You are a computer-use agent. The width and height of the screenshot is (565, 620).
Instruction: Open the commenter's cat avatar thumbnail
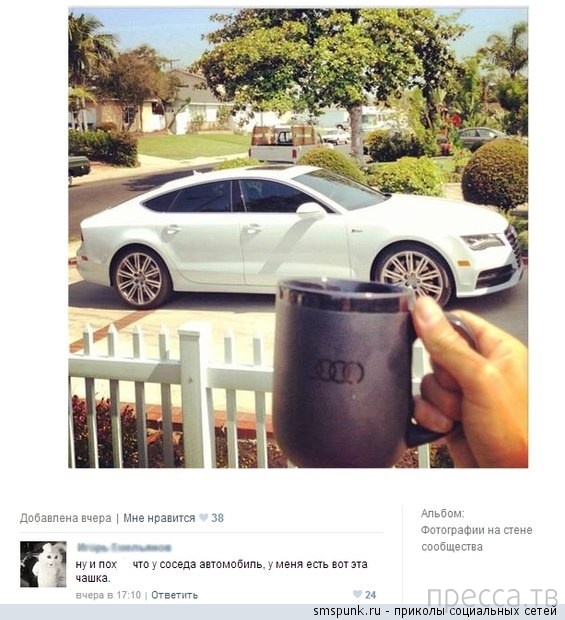pos(43,564)
